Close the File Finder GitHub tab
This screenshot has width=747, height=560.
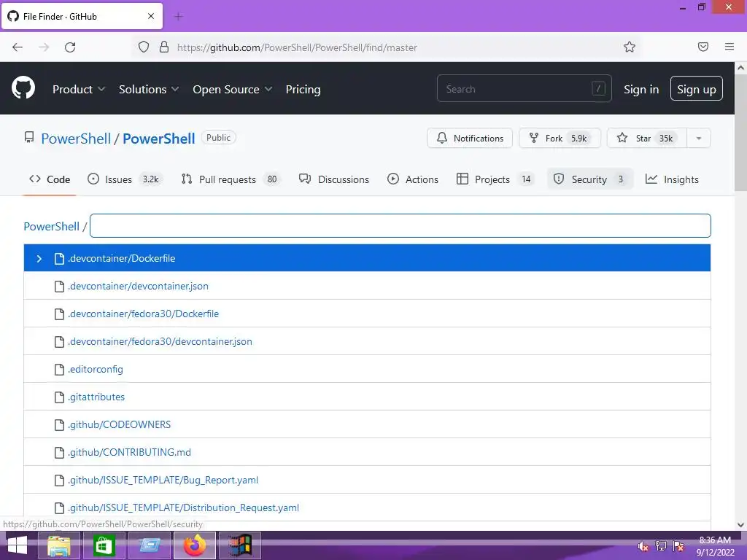coord(151,16)
